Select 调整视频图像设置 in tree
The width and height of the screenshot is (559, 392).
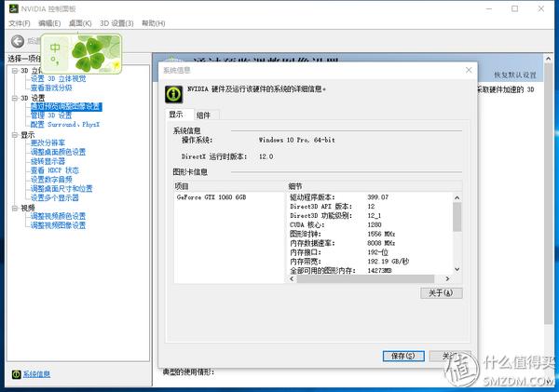pyautogui.click(x=58, y=225)
